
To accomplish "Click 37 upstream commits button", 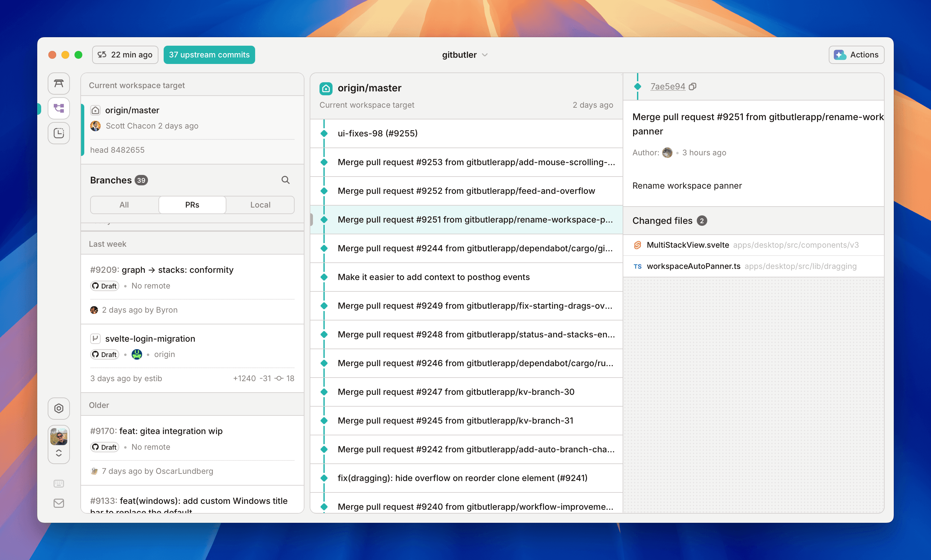I will 209,55.
